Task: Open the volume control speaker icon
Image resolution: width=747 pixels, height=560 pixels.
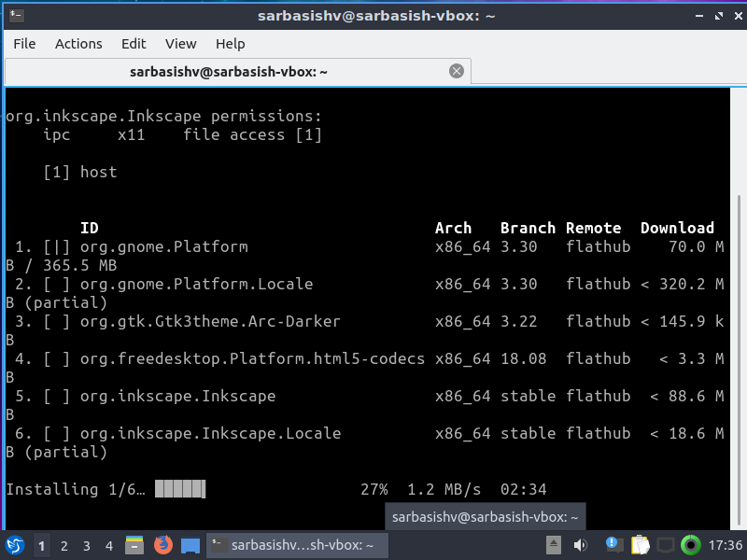Action: point(581,545)
